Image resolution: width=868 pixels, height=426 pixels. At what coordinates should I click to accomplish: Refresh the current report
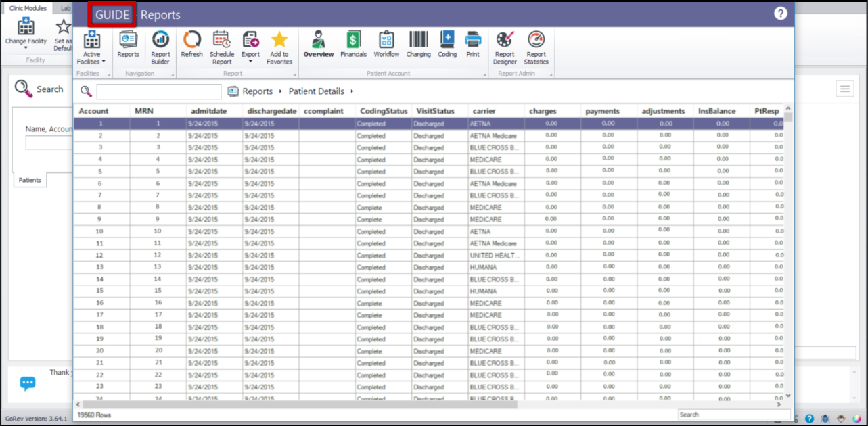tap(191, 45)
